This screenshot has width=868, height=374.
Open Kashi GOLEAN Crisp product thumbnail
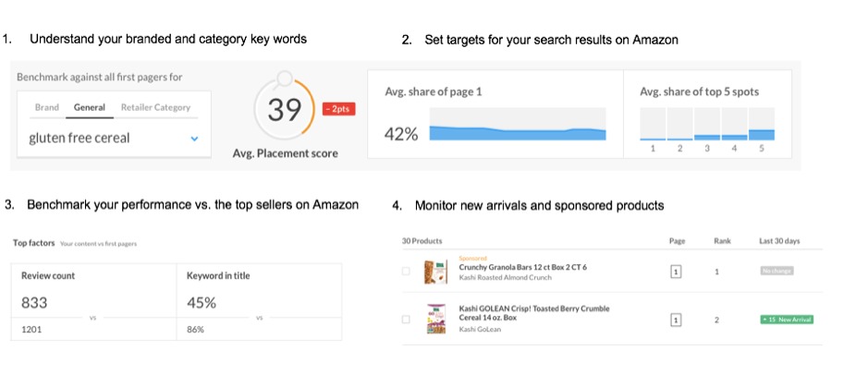coord(435,320)
